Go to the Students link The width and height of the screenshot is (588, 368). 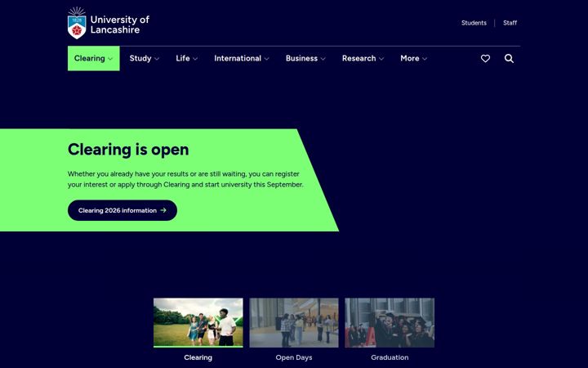[x=474, y=23]
